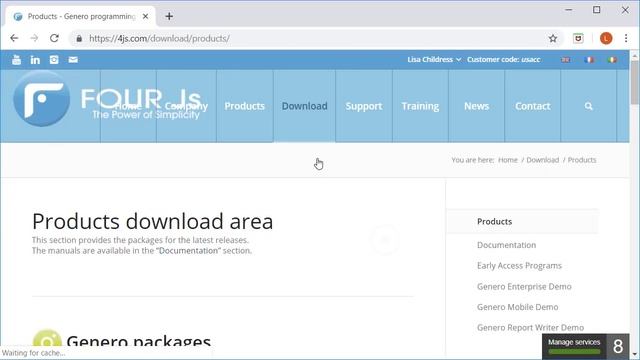This screenshot has width=640, height=360.
Task: Reload the page
Action: [x=54, y=38]
